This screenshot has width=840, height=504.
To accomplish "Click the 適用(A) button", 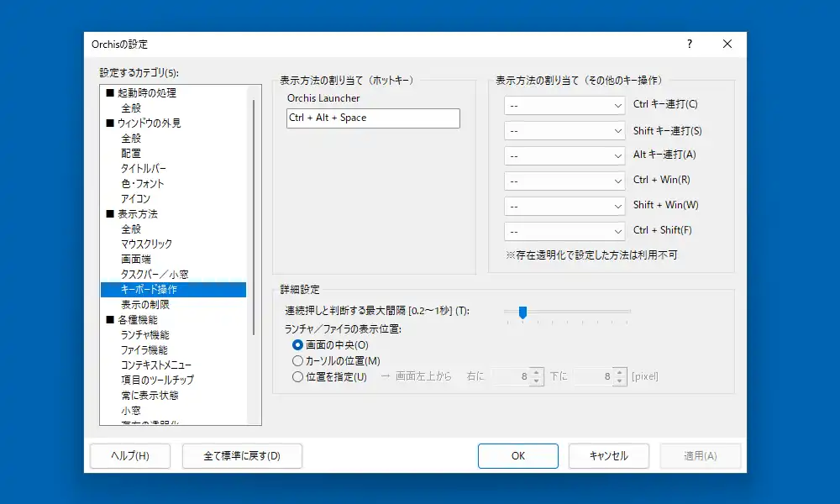I will 701,456.
